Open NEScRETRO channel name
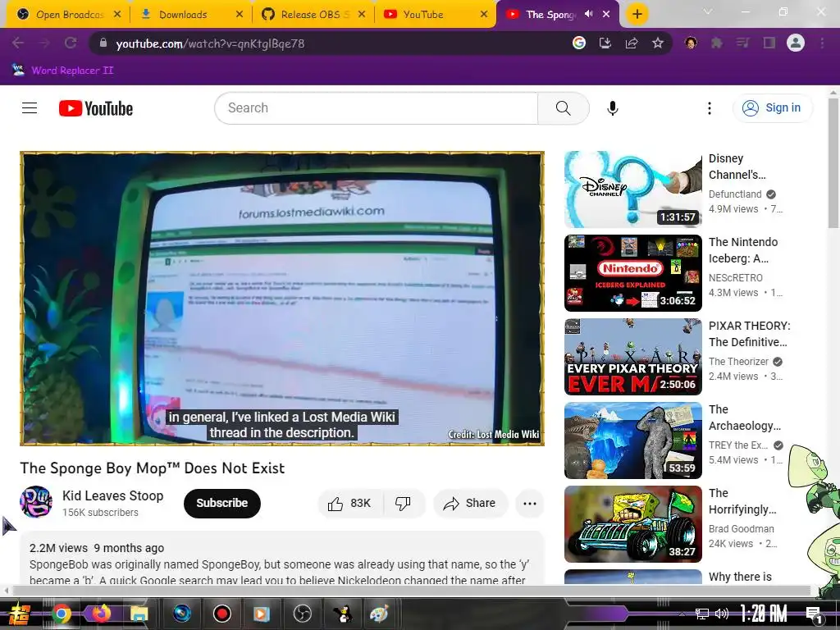Viewport: 840px width, 630px height. pyautogui.click(x=736, y=277)
